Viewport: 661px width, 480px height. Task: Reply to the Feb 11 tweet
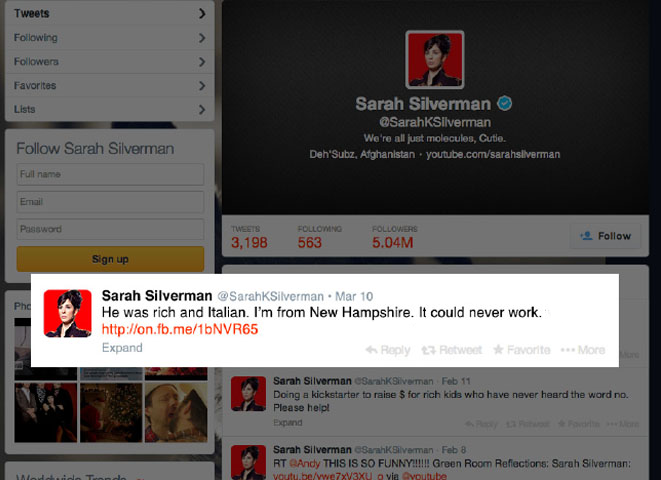click(481, 424)
